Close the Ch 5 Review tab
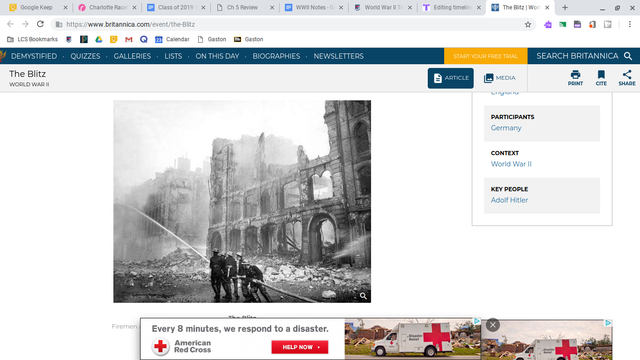The image size is (640, 360). pyautogui.click(x=272, y=7)
